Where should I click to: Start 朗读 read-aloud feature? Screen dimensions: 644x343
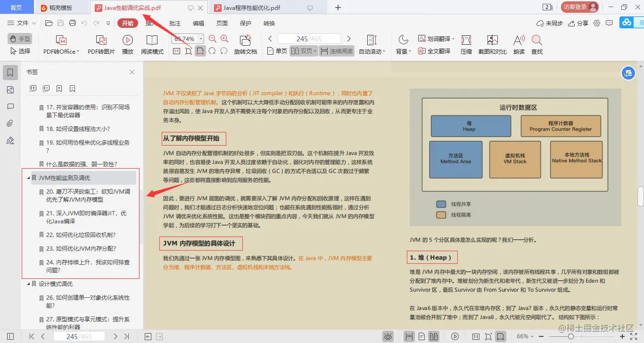click(x=518, y=45)
